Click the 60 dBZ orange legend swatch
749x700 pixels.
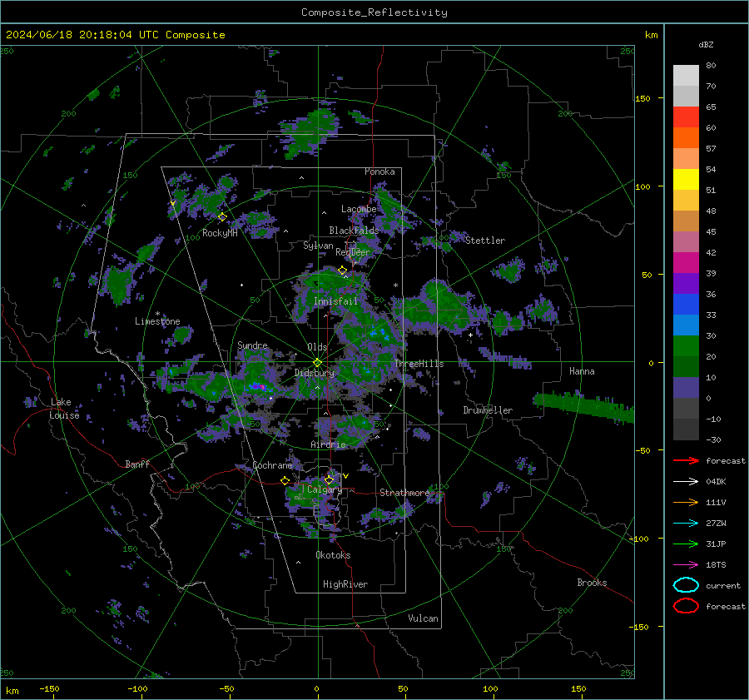click(x=686, y=137)
